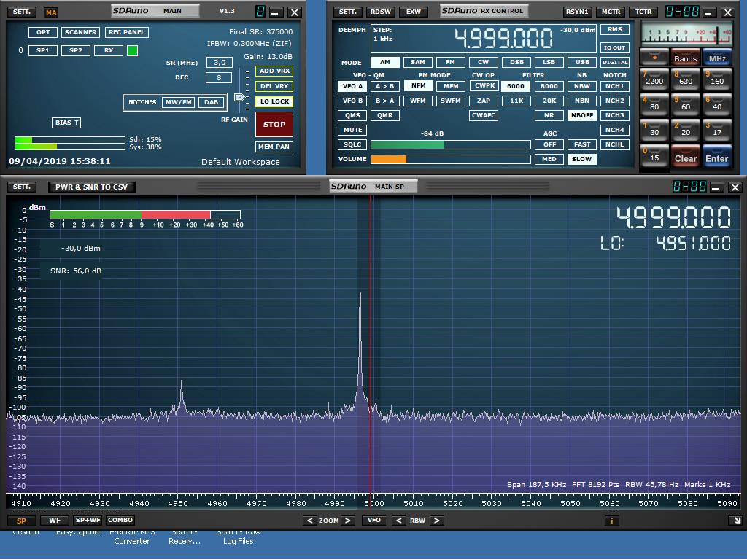
Task: Click ADD VRX button
Action: (x=274, y=71)
